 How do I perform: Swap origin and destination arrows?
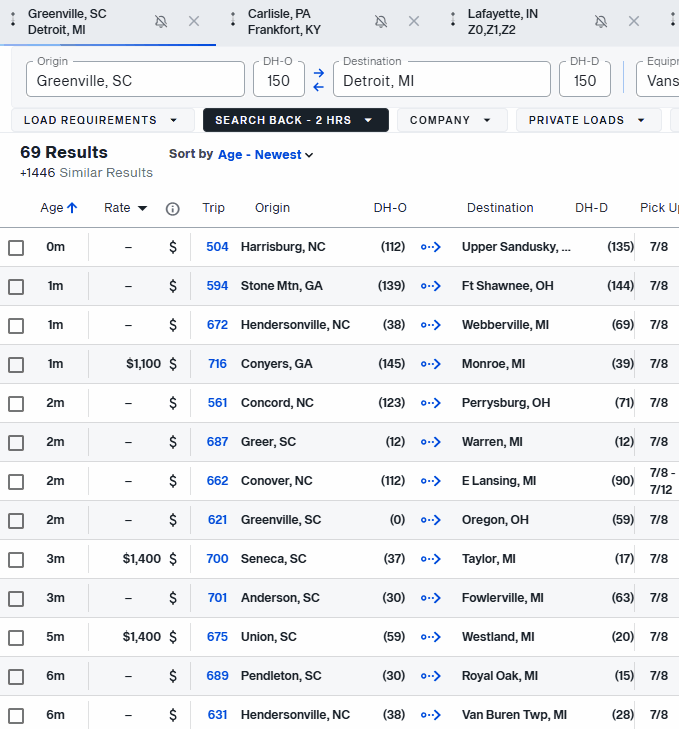[318, 79]
